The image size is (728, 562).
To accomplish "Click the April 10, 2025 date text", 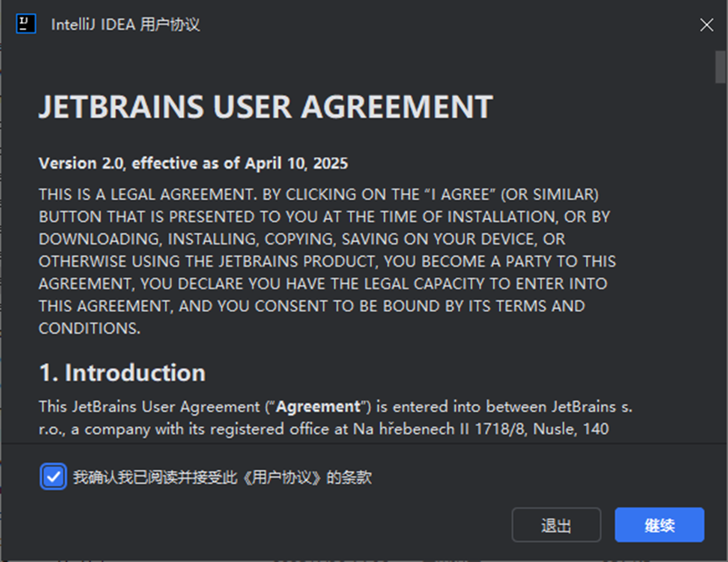I will point(296,163).
